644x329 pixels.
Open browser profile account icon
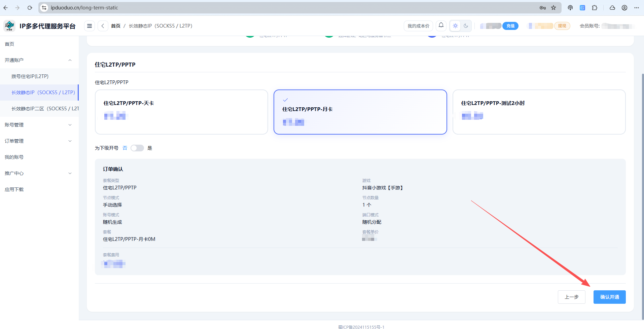tap(624, 8)
